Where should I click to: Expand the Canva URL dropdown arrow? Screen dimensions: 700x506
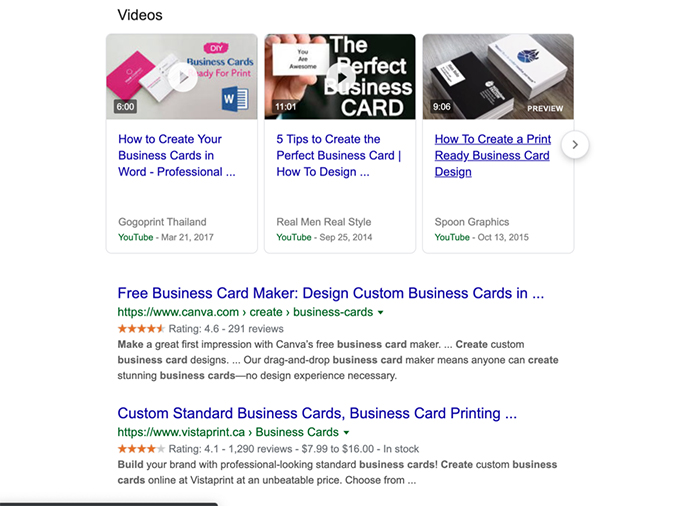tap(380, 313)
